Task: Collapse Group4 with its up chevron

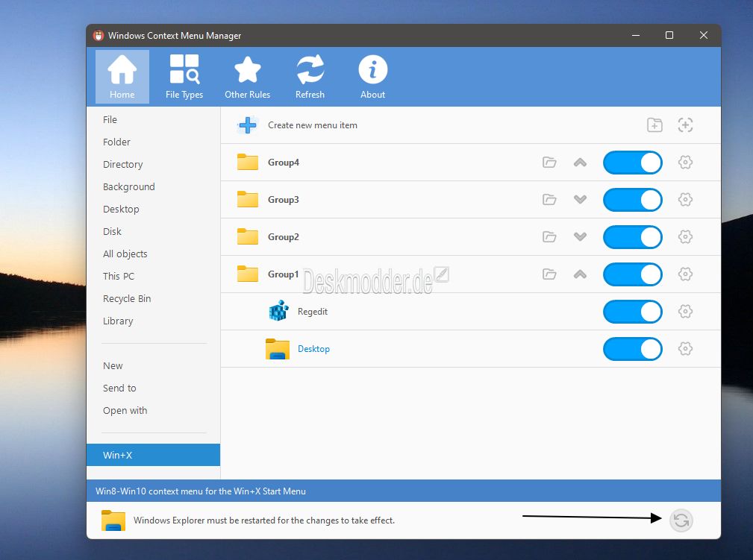Action: point(580,163)
